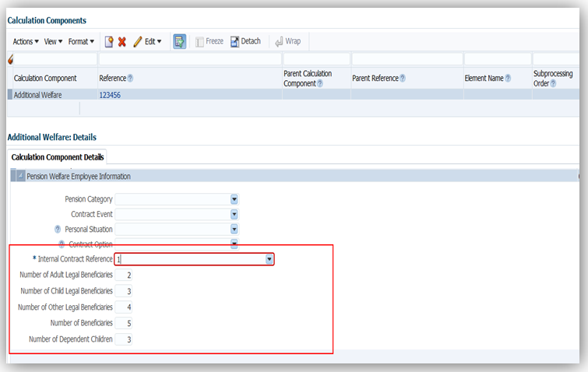Open Internal Contract Reference dropdown arrow
This screenshot has width=588, height=372.
(x=269, y=259)
